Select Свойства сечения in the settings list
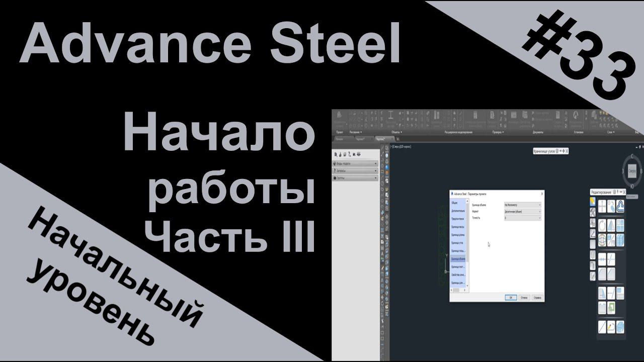 [x=458, y=275]
